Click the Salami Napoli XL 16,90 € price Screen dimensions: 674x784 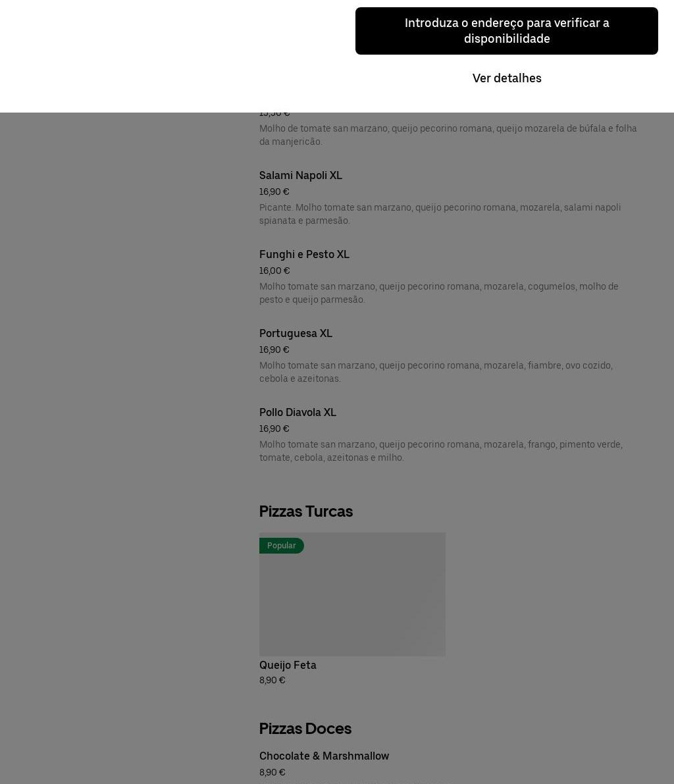(x=274, y=192)
